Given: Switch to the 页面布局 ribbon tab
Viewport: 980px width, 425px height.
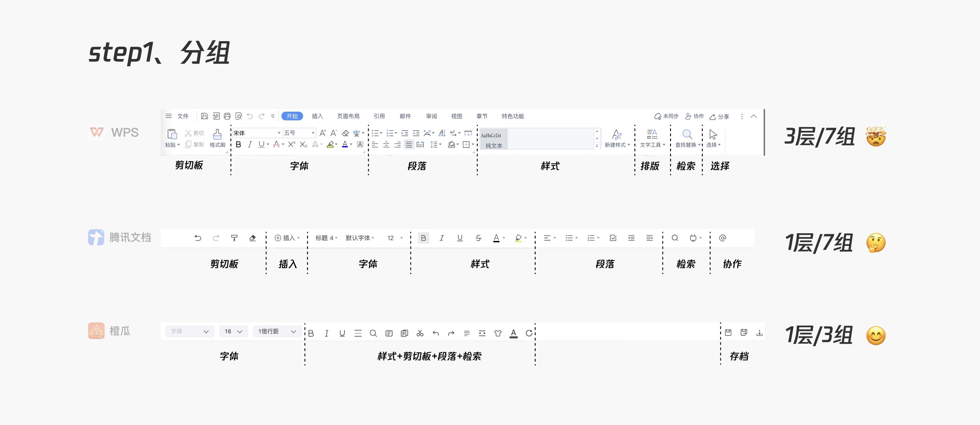Looking at the screenshot, I should (x=348, y=116).
